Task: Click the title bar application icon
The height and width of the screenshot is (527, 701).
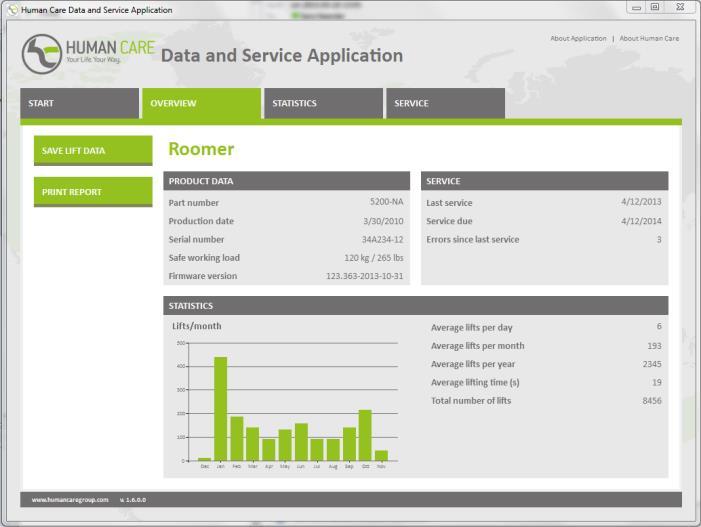Action: click(x=13, y=9)
